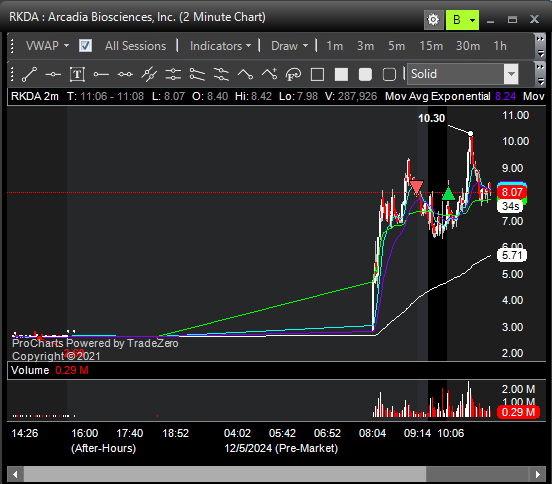Switch to the 30m timeframe

click(468, 46)
